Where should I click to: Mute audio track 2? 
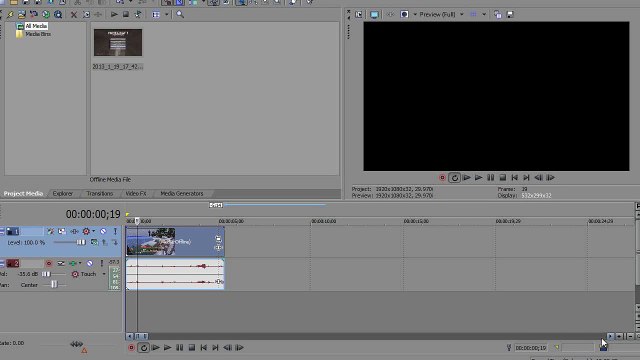(90, 264)
